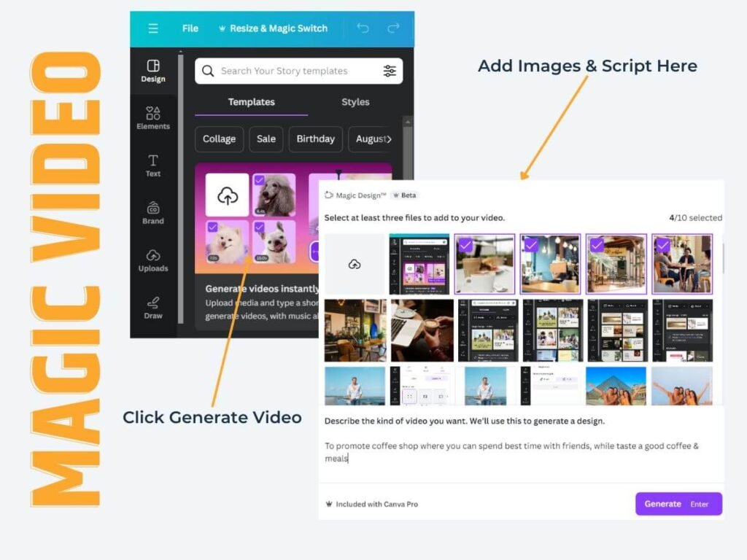
Task: Select the Text tool in sidebar
Action: point(153,166)
